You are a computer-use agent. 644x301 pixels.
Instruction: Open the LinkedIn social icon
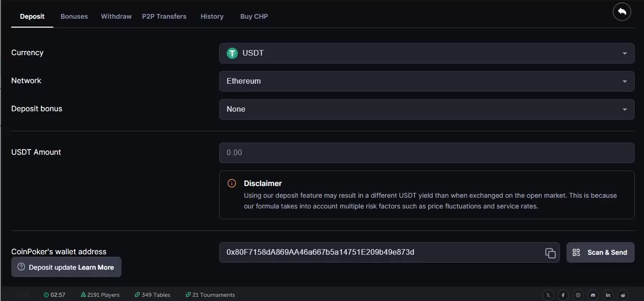pyautogui.click(x=608, y=295)
